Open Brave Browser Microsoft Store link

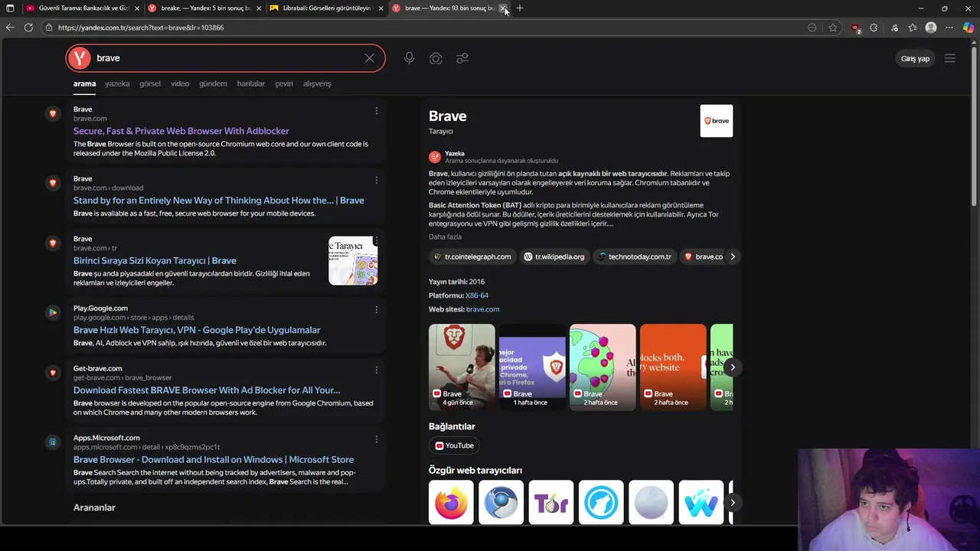click(214, 460)
